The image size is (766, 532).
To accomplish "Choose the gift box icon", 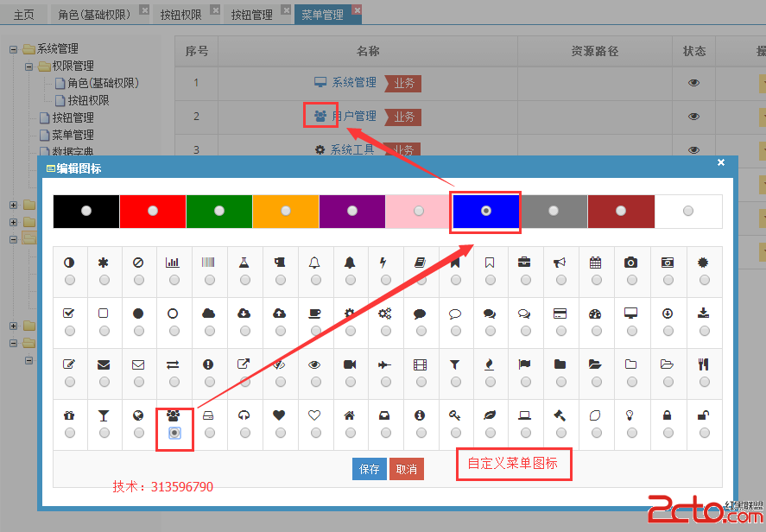I will click(x=69, y=415).
